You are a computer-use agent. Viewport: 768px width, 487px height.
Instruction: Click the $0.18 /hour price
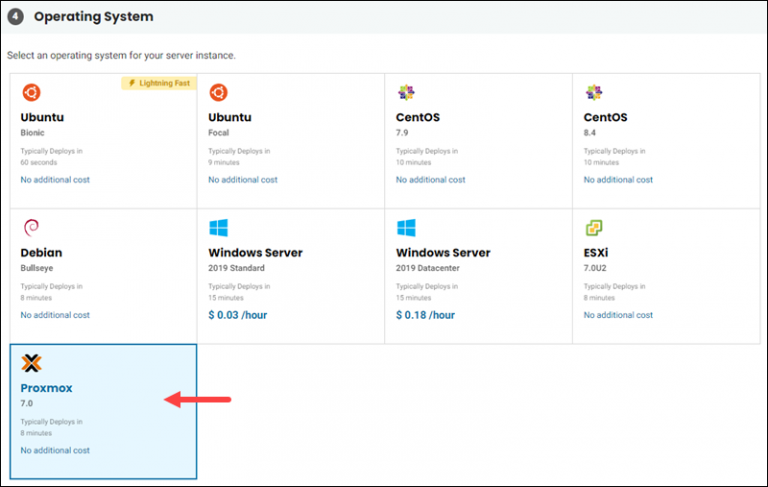coord(425,315)
